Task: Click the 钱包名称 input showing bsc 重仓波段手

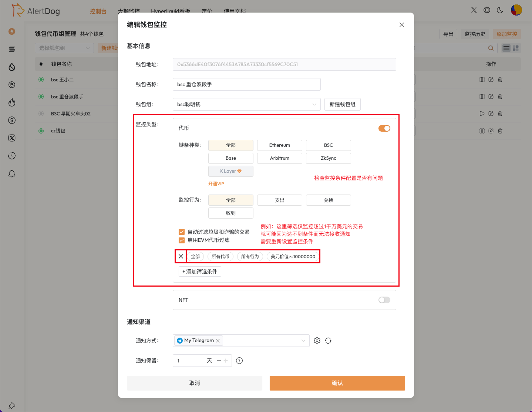Action: [246, 84]
